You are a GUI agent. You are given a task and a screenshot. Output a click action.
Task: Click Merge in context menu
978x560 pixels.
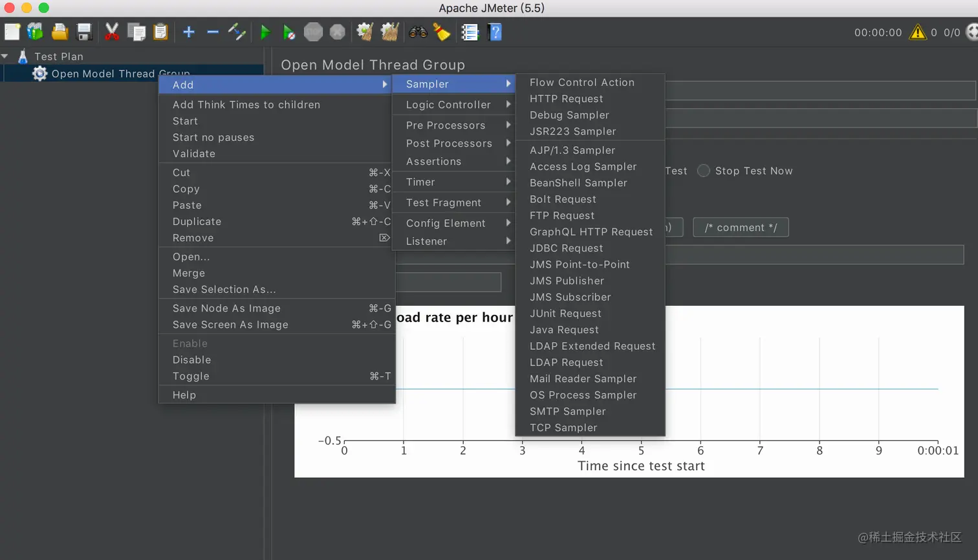tap(277, 274)
